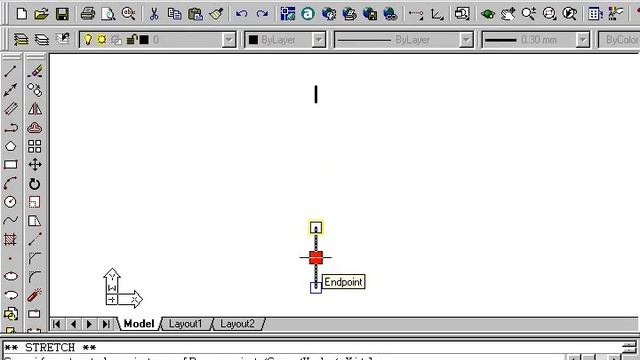Click the black ByLayer color swatch
This screenshot has width=640, height=360.
tap(253, 40)
